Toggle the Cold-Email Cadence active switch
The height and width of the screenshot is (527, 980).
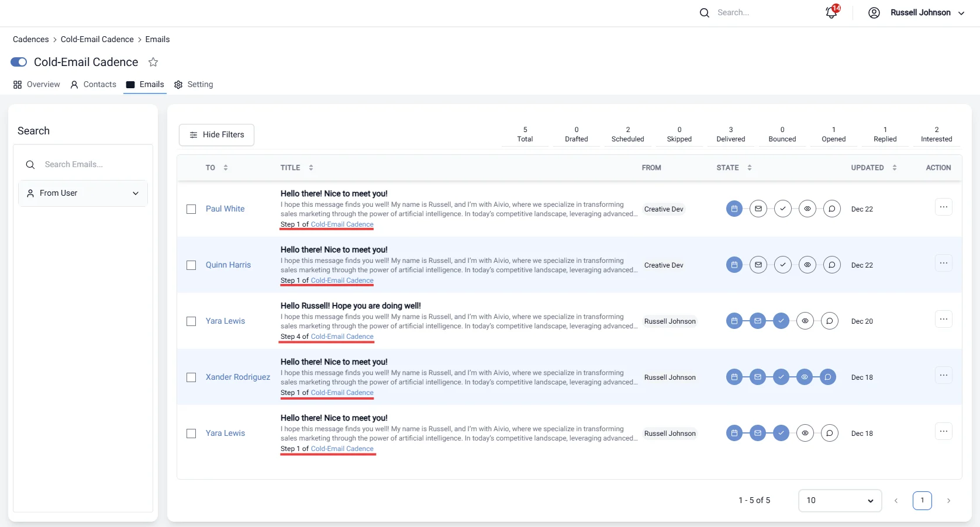tap(19, 62)
